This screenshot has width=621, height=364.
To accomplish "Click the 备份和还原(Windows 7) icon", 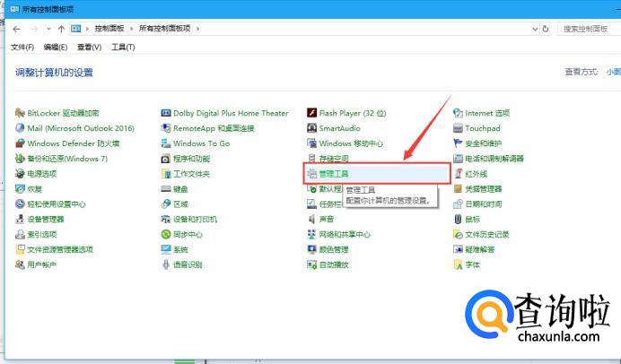I will tap(20, 159).
